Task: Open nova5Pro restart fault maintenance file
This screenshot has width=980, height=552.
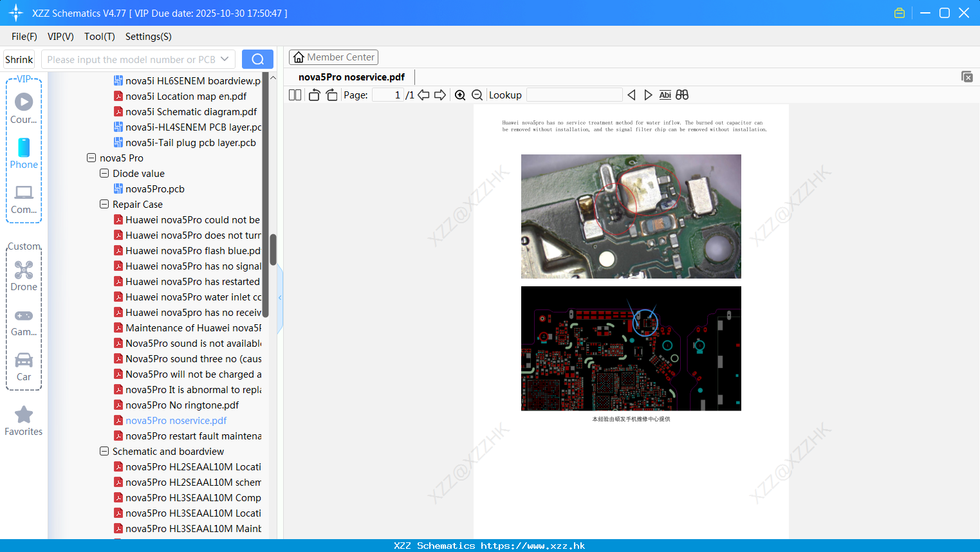Action: click(x=187, y=436)
